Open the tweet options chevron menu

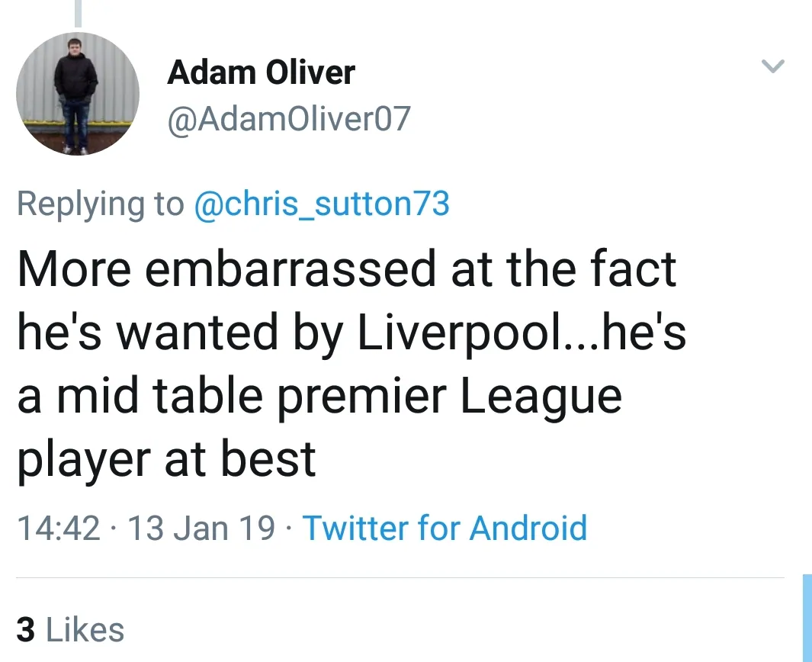pyautogui.click(x=773, y=67)
